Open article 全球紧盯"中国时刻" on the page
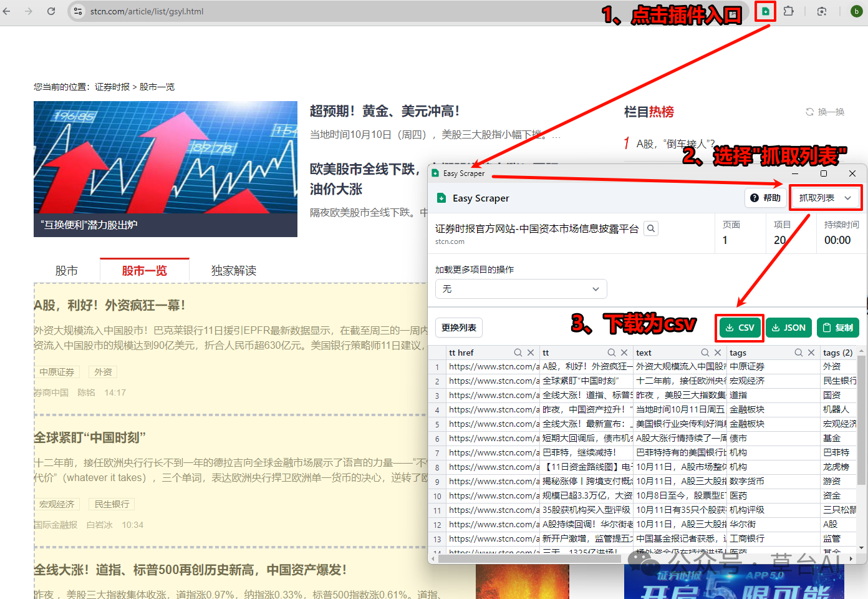This screenshot has height=599, width=868. pyautogui.click(x=90, y=437)
